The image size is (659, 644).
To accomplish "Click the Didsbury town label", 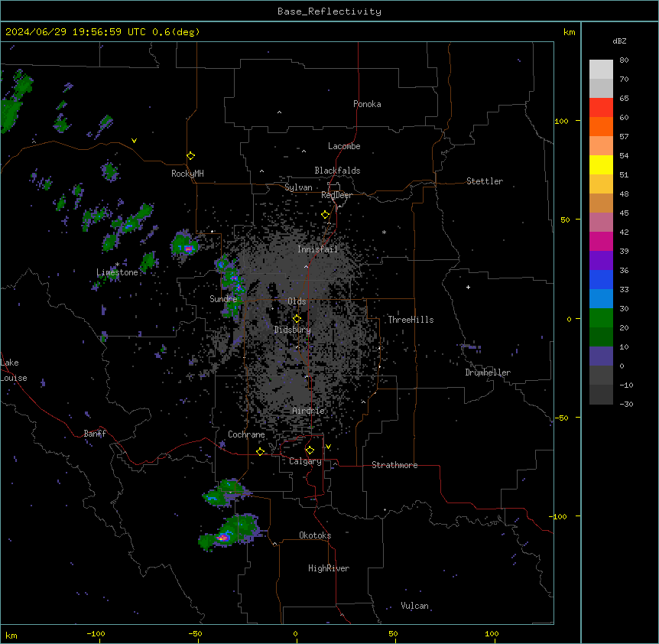I will (x=293, y=330).
